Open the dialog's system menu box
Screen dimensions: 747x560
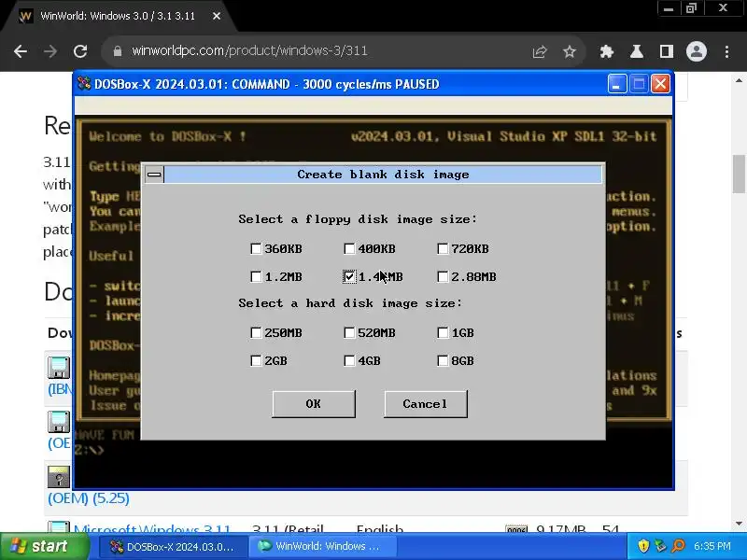[x=154, y=175]
